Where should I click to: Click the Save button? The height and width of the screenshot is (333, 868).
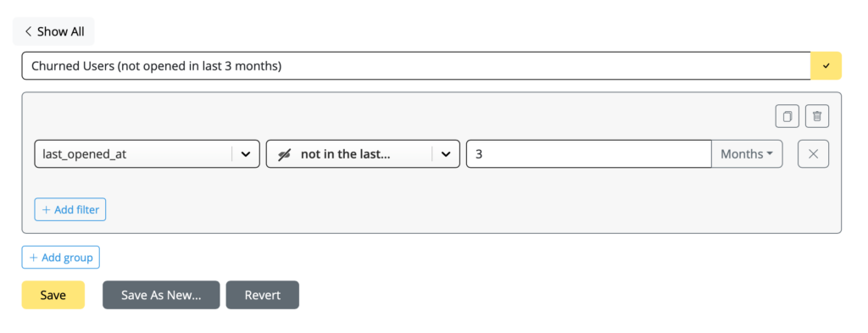pos(53,295)
